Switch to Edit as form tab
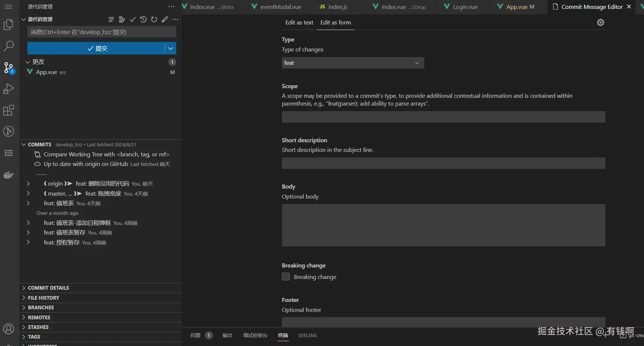 click(336, 23)
